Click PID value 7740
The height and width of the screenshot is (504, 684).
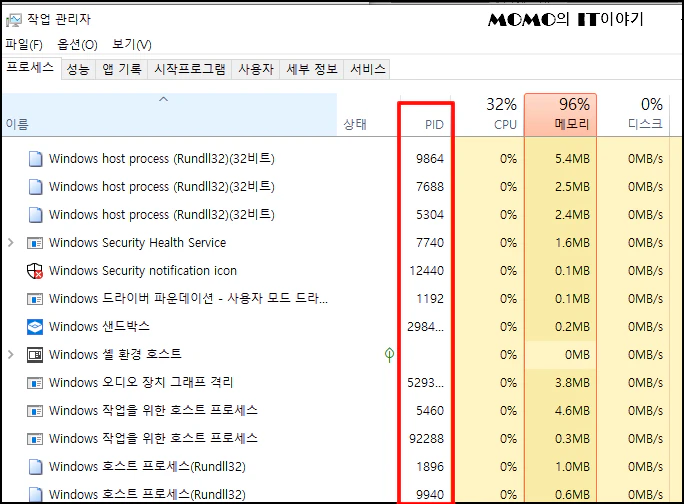(x=430, y=243)
